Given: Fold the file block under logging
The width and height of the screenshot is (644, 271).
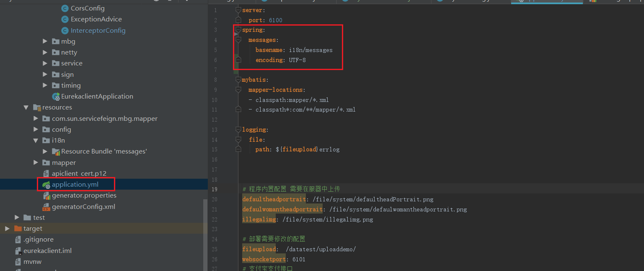Looking at the screenshot, I should click(238, 140).
